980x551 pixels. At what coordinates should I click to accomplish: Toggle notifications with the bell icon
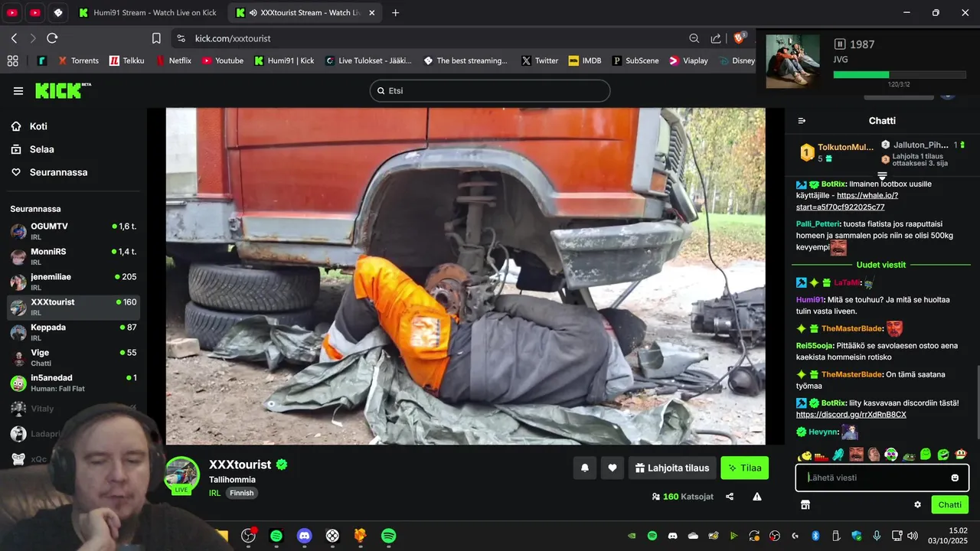585,468
